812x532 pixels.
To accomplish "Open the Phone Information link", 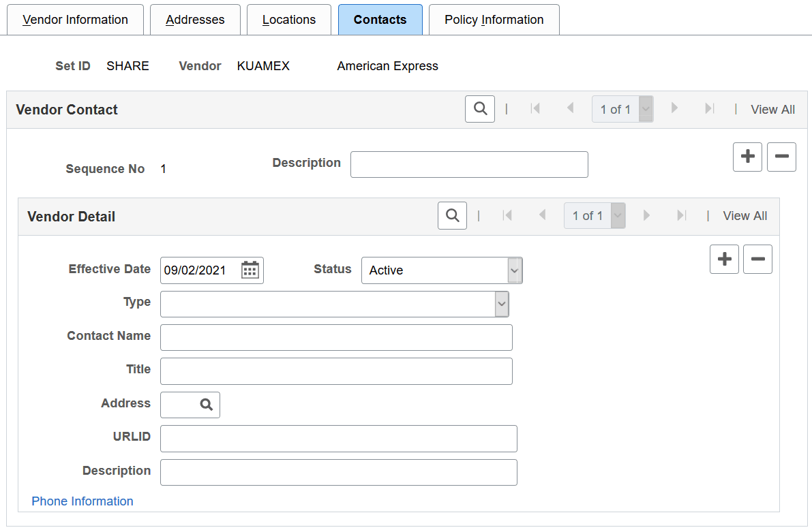I will [82, 501].
